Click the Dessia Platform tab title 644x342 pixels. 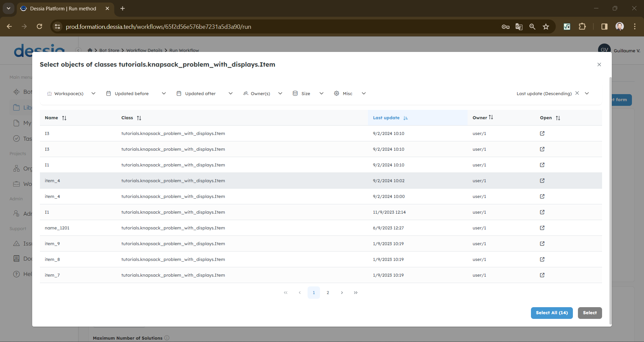point(63,8)
